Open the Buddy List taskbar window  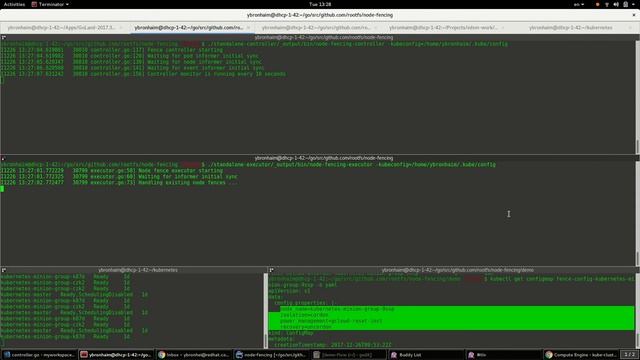coord(426,355)
